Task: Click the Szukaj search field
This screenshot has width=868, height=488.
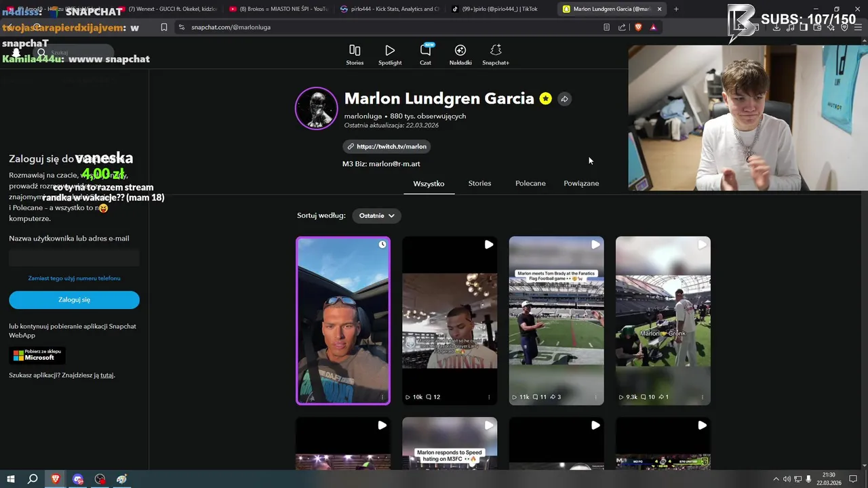Action: 75,52
